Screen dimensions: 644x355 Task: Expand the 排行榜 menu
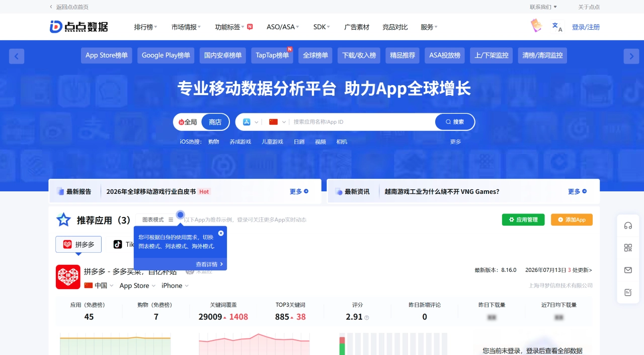tap(145, 27)
